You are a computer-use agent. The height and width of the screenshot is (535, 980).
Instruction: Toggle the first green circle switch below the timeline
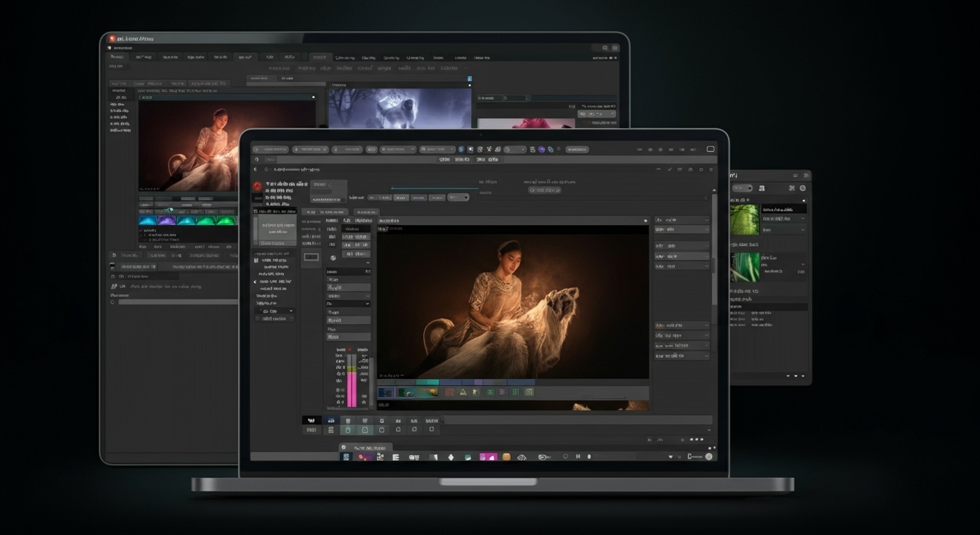pos(347,430)
